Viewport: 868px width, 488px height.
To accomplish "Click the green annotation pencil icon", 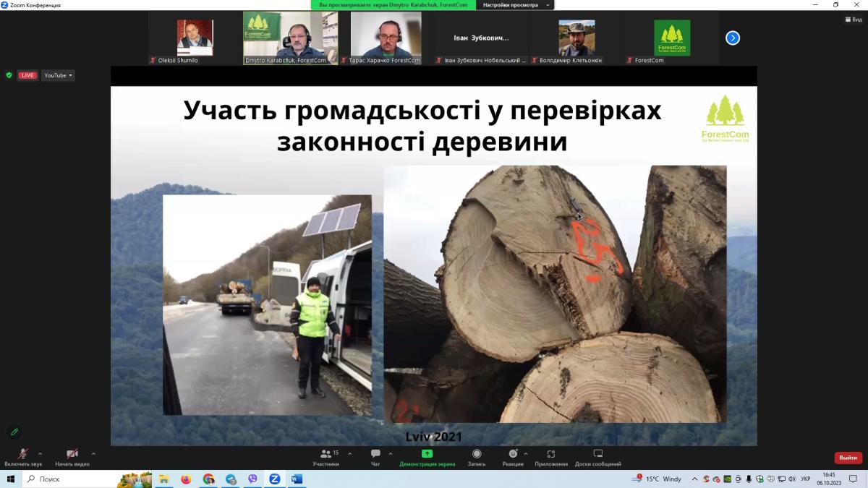I will (x=14, y=432).
